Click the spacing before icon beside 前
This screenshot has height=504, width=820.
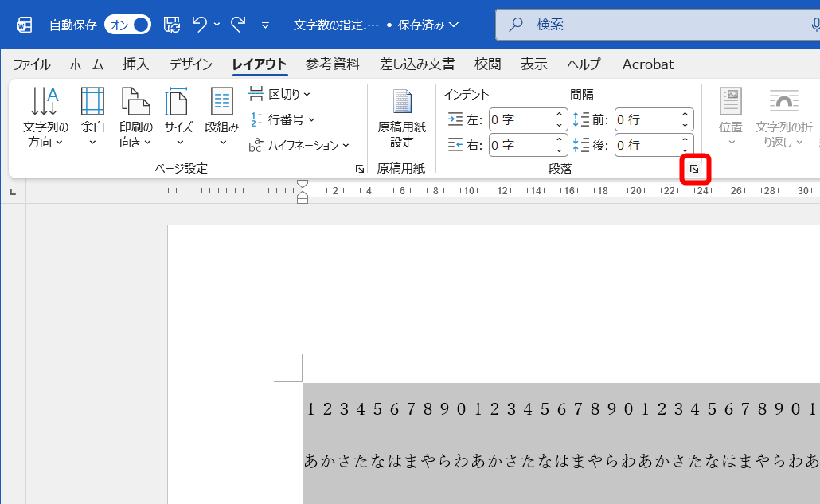580,119
